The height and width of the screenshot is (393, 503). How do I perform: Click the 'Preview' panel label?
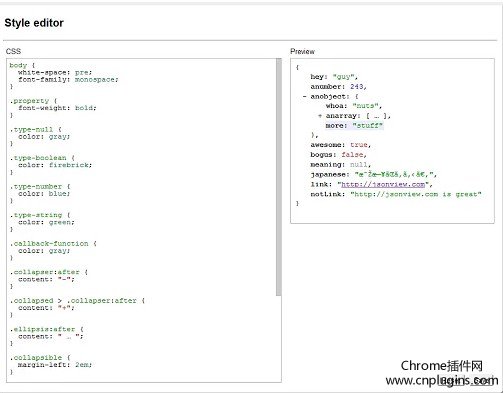(302, 51)
